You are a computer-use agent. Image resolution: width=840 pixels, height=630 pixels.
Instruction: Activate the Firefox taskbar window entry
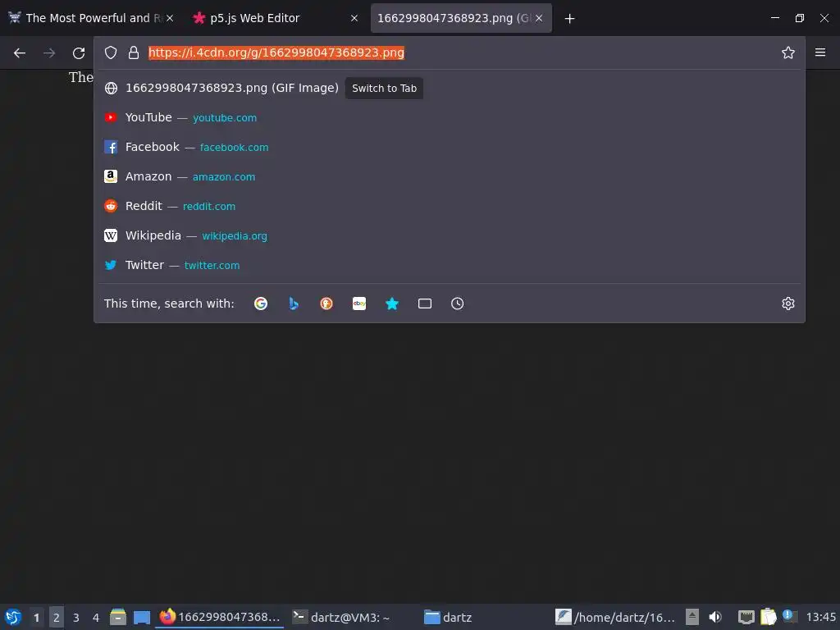pos(220,617)
